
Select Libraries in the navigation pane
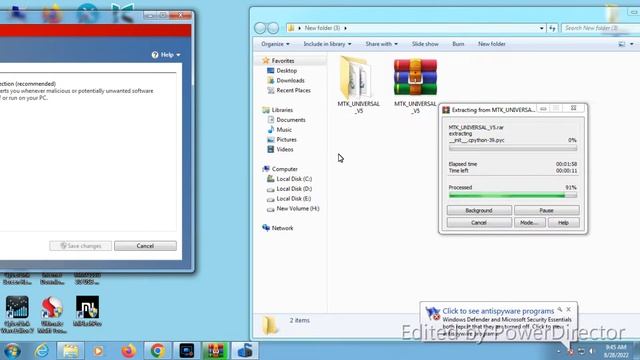click(x=282, y=110)
